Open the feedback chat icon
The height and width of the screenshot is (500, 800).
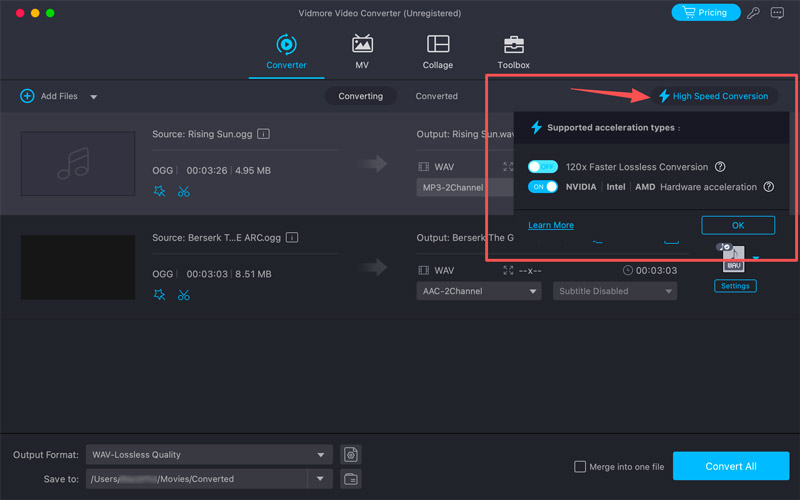coord(777,13)
